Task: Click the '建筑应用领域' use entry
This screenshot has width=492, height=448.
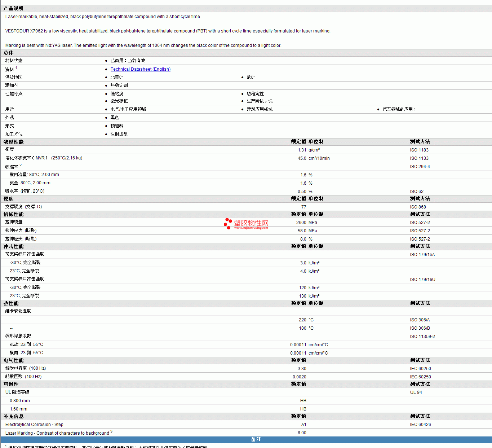Action: tap(260, 109)
